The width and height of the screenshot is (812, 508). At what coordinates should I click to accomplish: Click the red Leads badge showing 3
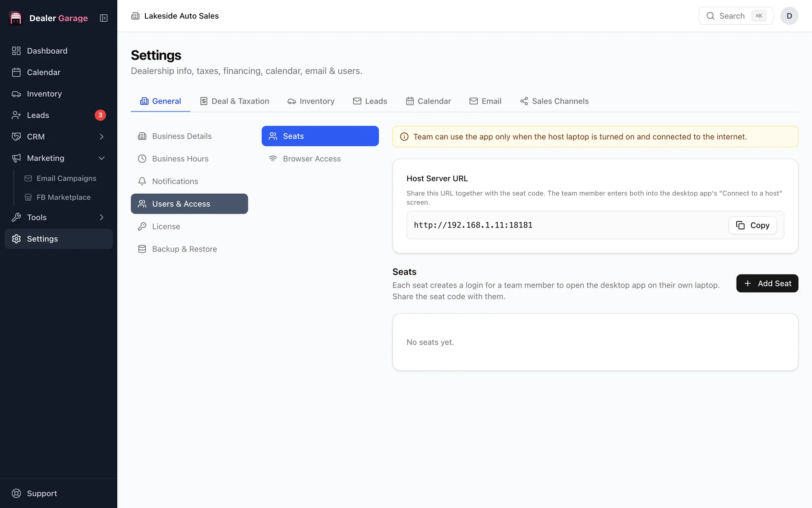(100, 115)
